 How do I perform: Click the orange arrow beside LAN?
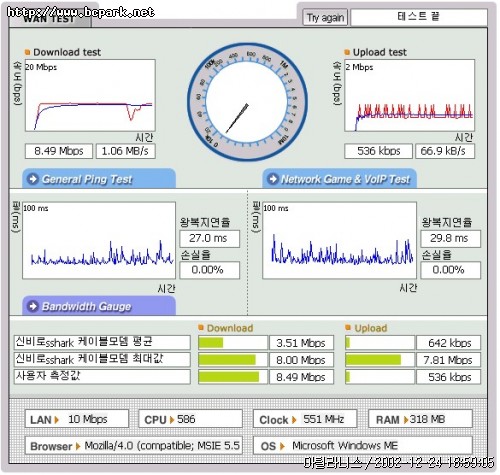(x=57, y=420)
